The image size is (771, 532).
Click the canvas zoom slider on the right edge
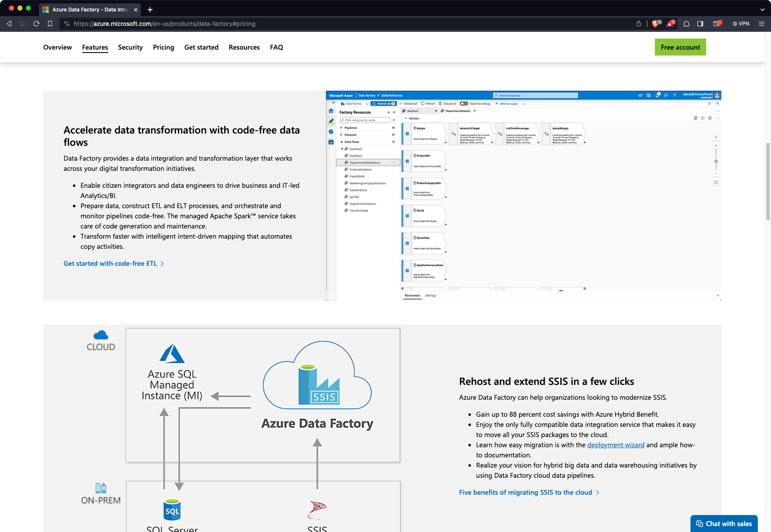coord(716,161)
